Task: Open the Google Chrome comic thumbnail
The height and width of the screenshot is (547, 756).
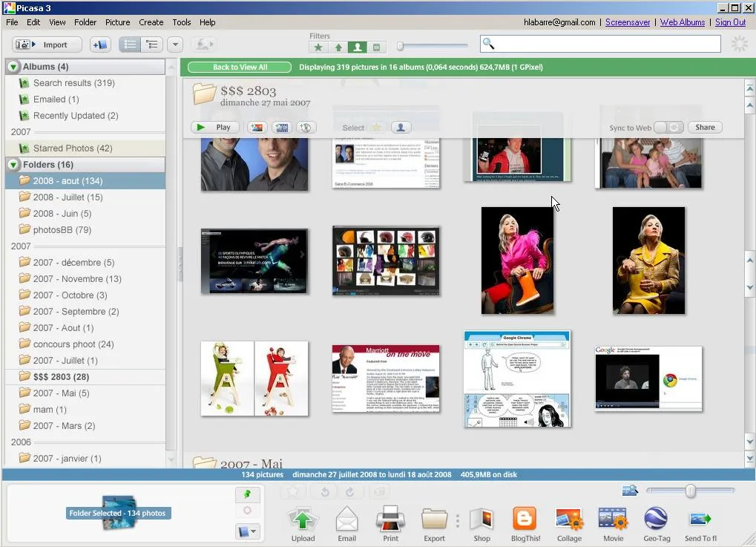Action: [x=517, y=379]
